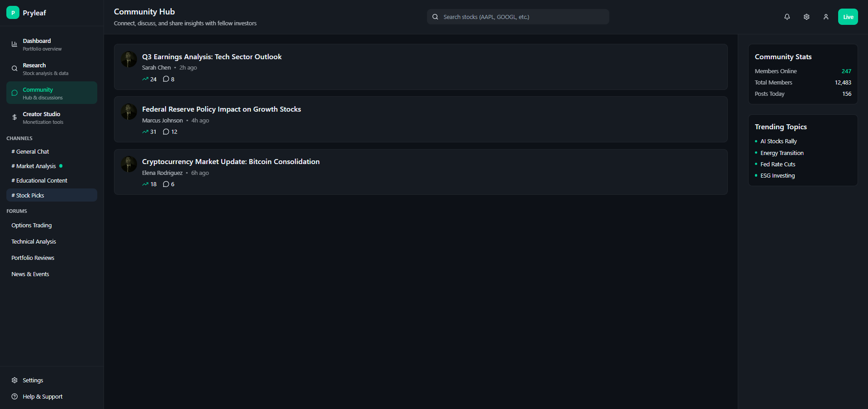Viewport: 868px width, 409px height.
Task: Click the notifications bell icon
Action: coord(787,17)
